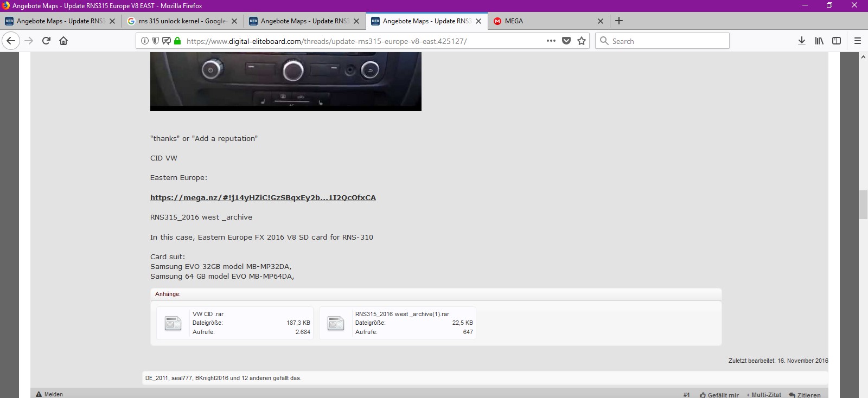Open the Firefox home page
This screenshot has height=398, width=868.
[x=63, y=41]
